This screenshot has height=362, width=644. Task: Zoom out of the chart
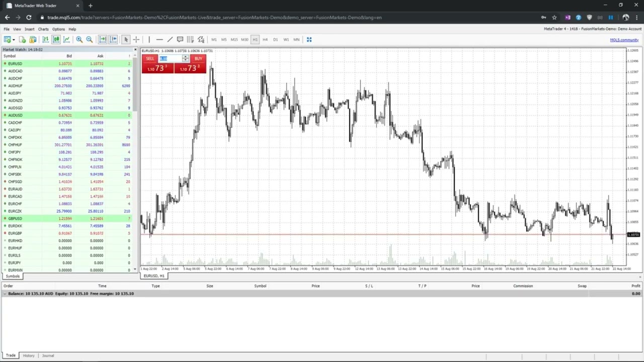pos(89,39)
